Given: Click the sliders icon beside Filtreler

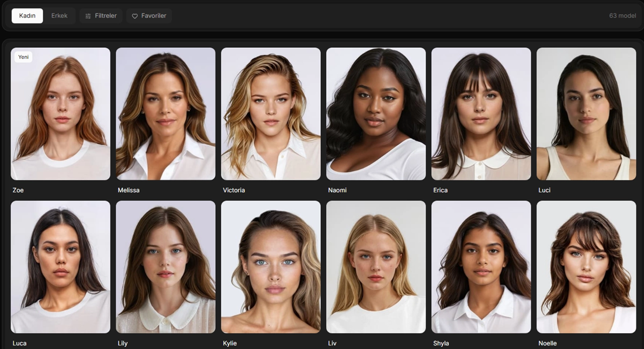Looking at the screenshot, I should (x=88, y=16).
